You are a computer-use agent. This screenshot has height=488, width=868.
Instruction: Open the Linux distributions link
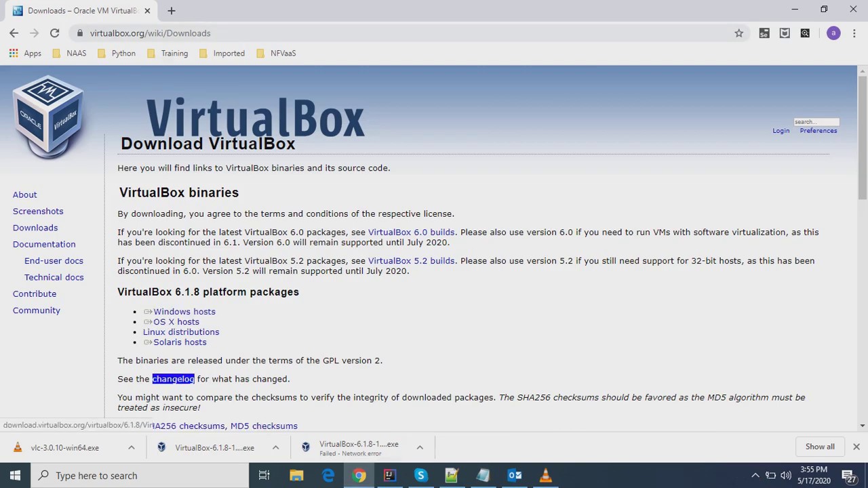[x=181, y=332]
